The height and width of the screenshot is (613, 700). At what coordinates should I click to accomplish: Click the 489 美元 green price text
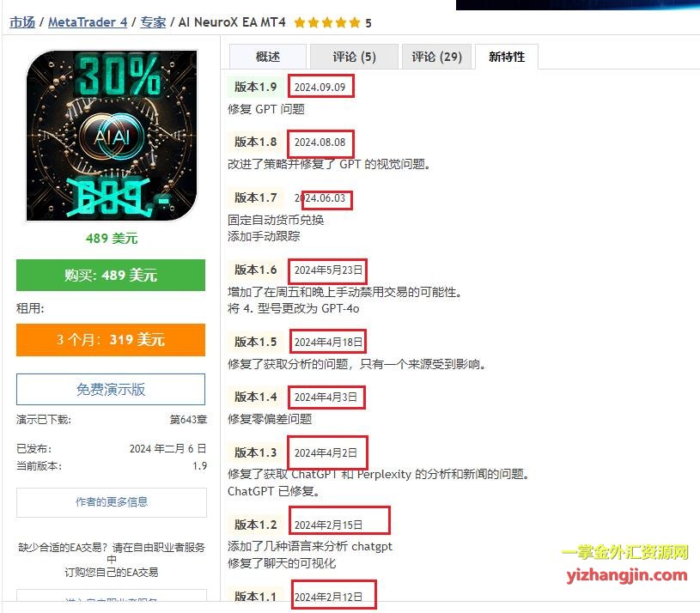pos(112,238)
